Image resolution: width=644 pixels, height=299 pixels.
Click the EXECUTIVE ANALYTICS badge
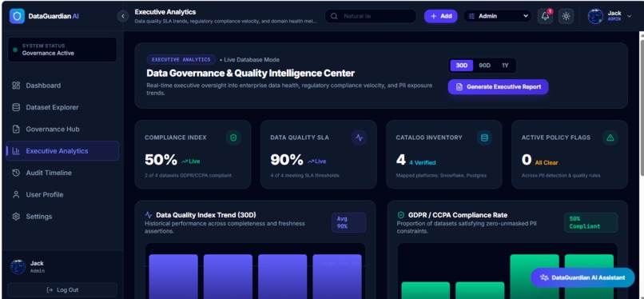[181, 59]
